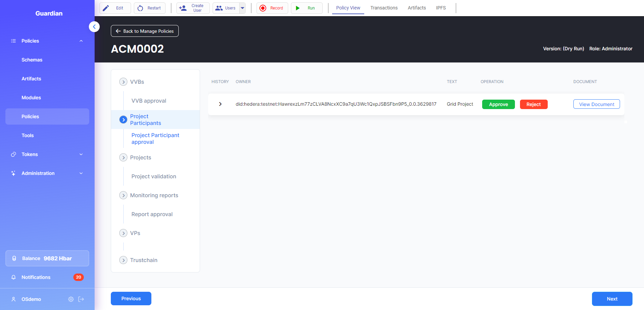Switch to the Transactions tab
644x310 pixels.
click(384, 8)
